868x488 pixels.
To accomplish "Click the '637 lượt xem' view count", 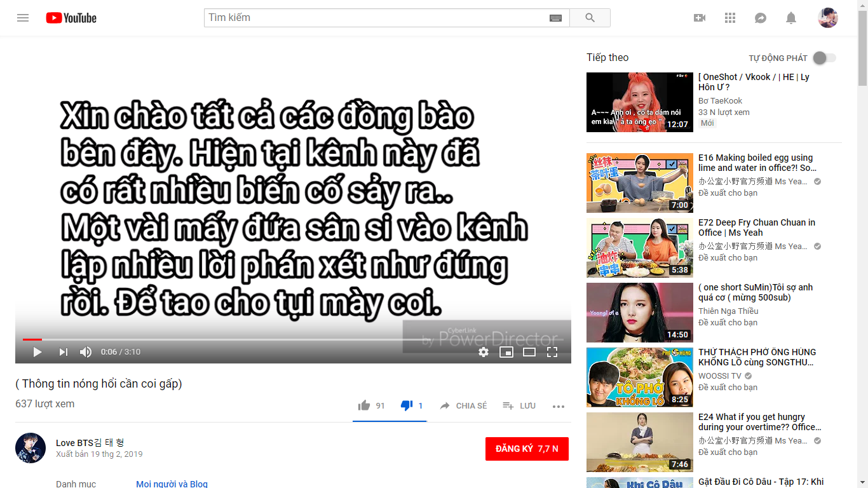I will 45,404.
